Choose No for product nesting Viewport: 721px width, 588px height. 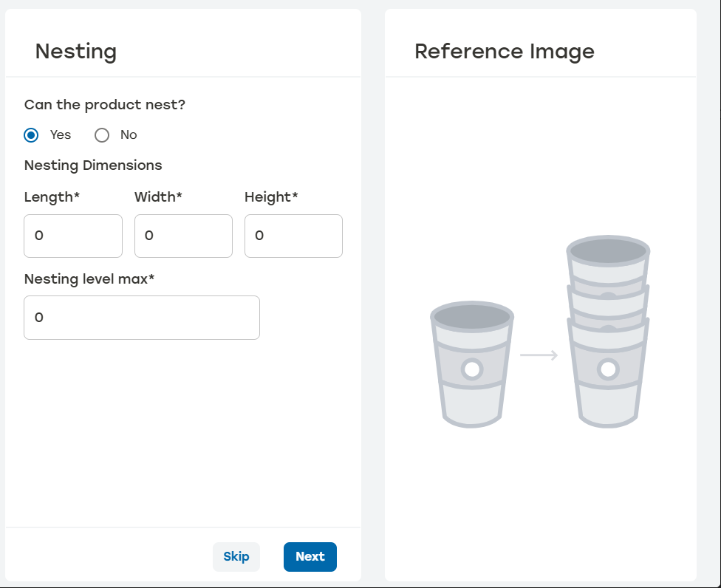[102, 135]
